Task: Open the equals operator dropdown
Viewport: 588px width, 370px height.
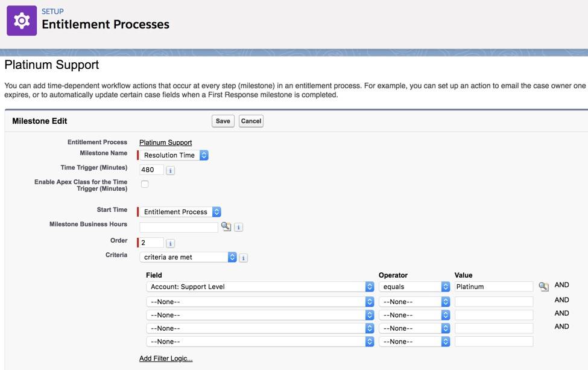Action: coord(445,286)
